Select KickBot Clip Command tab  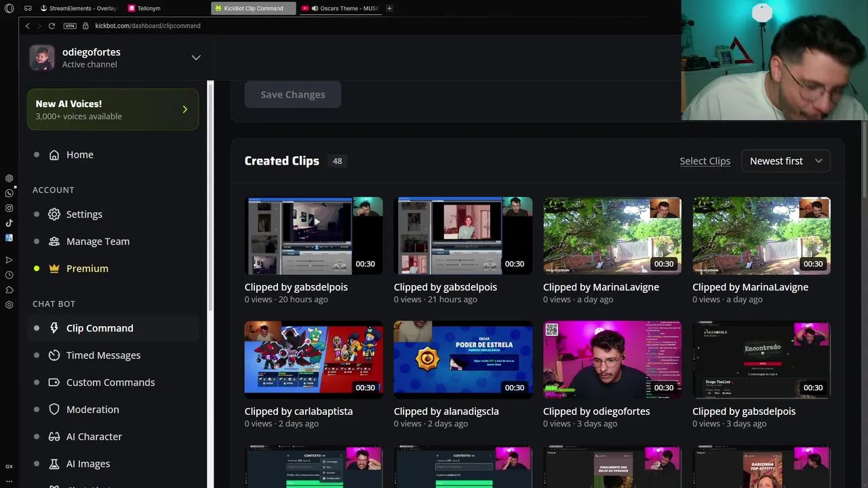coord(253,8)
